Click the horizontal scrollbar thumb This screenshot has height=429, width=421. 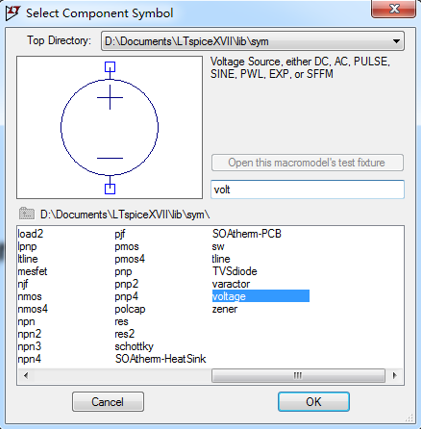tap(298, 375)
